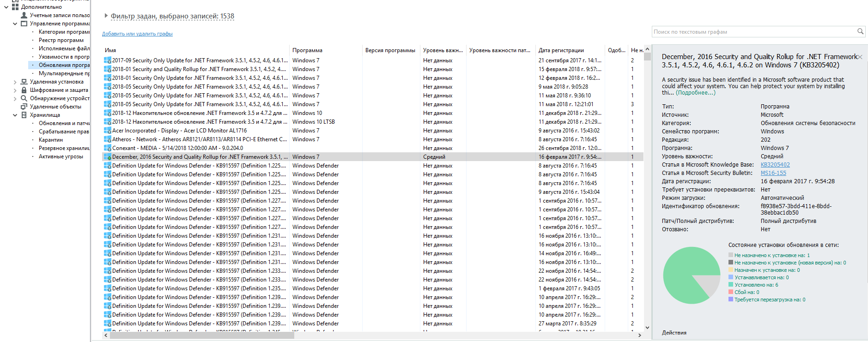Collapse the Управление программами node
868x342 pixels.
(x=15, y=24)
